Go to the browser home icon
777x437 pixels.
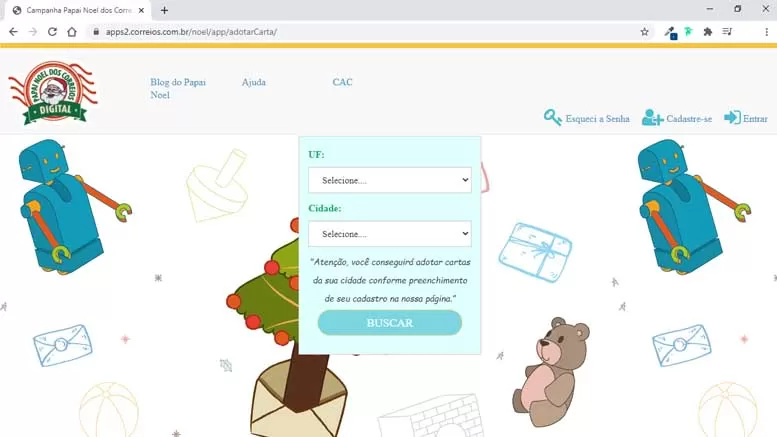72,32
